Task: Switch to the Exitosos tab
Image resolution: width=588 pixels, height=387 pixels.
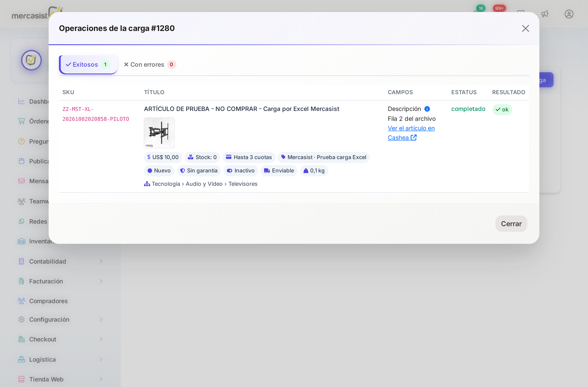Action: coord(88,64)
